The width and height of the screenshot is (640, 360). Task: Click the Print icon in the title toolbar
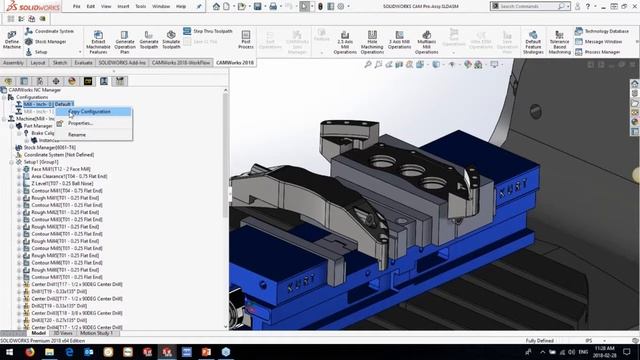coord(273,7)
